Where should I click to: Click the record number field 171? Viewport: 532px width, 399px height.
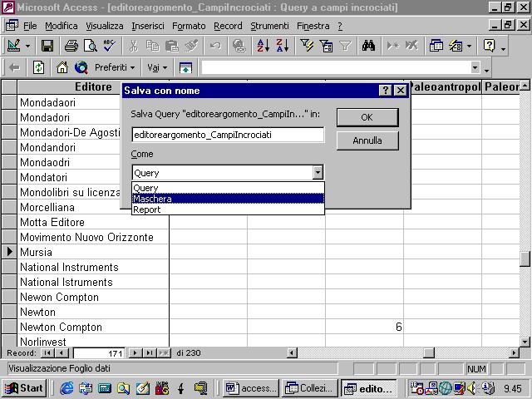point(99,353)
